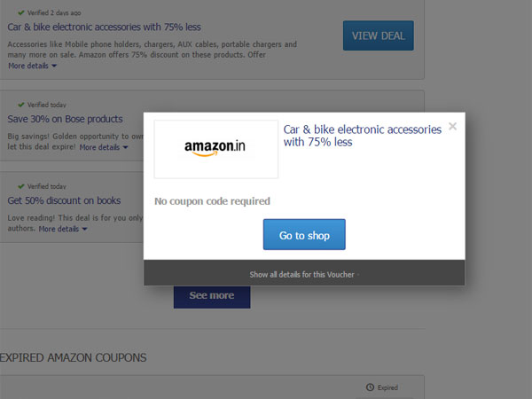Expand More details under the car accessories deal

(x=32, y=66)
